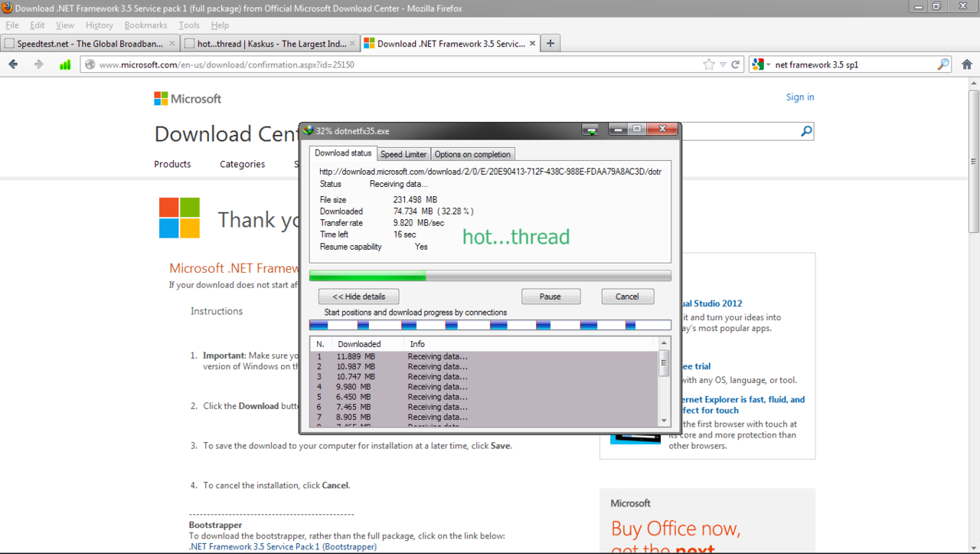980x554 pixels.
Task: Select connection row with 10.987 MB
Action: (484, 366)
